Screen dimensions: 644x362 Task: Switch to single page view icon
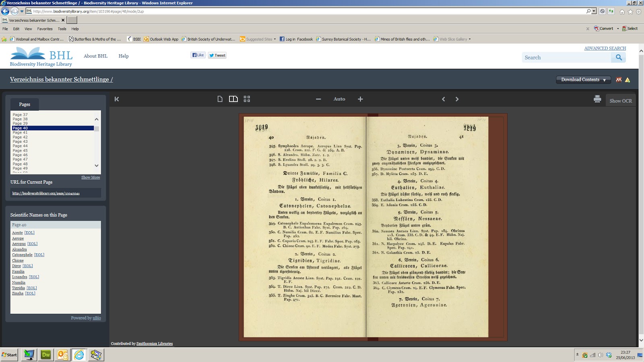click(220, 99)
